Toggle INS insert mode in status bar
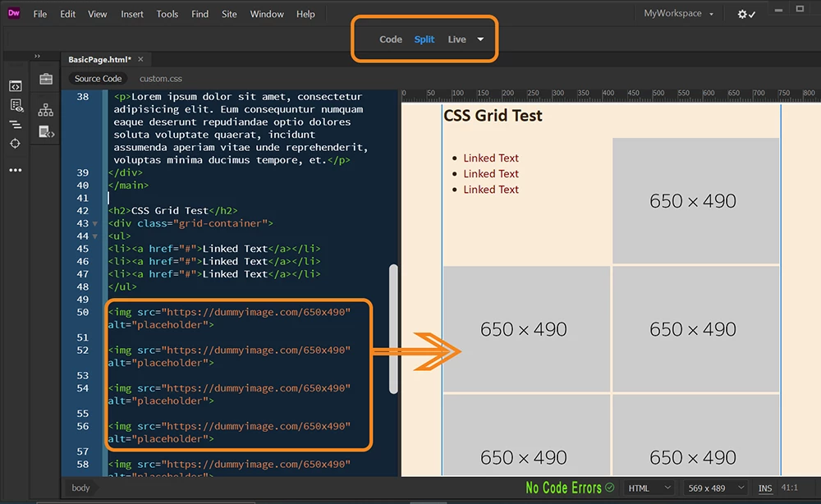 point(765,488)
